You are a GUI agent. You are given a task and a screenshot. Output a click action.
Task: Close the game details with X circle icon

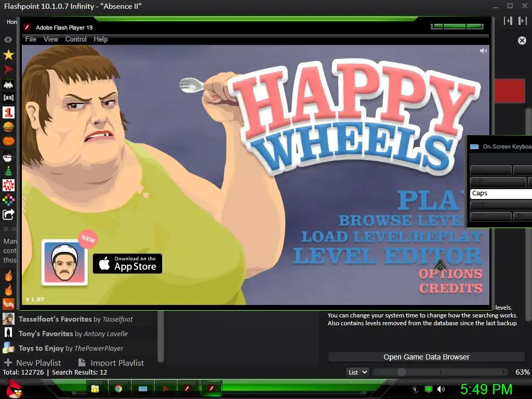coord(522,41)
